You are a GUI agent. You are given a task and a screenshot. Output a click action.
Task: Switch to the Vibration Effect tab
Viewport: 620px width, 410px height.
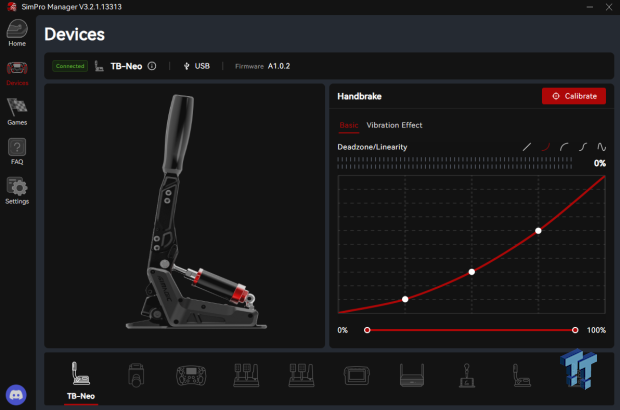pos(394,125)
